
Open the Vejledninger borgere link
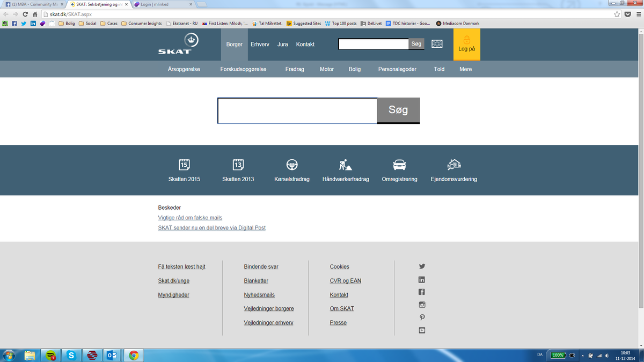click(269, 308)
